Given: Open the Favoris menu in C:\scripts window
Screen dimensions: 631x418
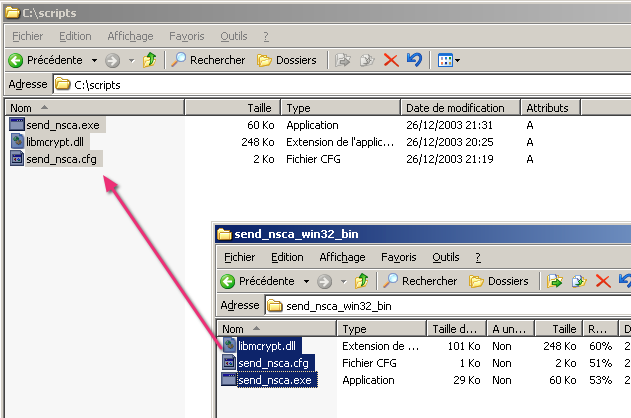Looking at the screenshot, I should click(188, 36).
